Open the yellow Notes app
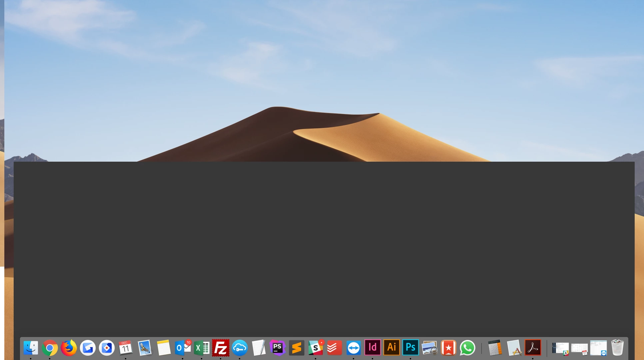This screenshot has height=360, width=644. [164, 348]
